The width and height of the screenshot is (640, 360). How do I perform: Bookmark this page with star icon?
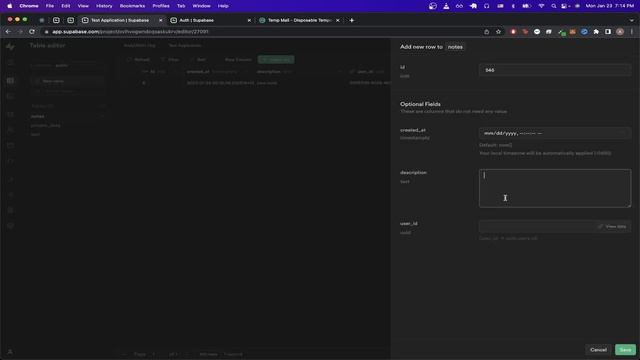498,31
